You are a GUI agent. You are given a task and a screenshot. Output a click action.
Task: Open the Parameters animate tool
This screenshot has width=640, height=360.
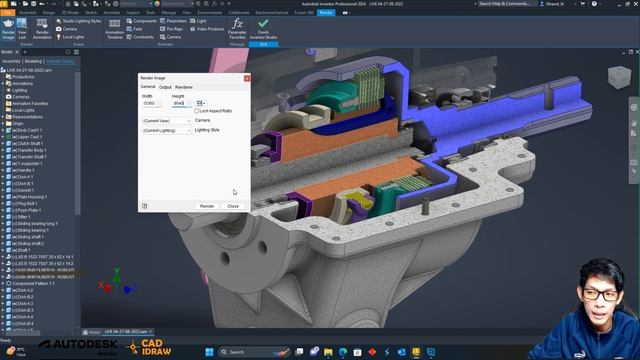coord(173,21)
